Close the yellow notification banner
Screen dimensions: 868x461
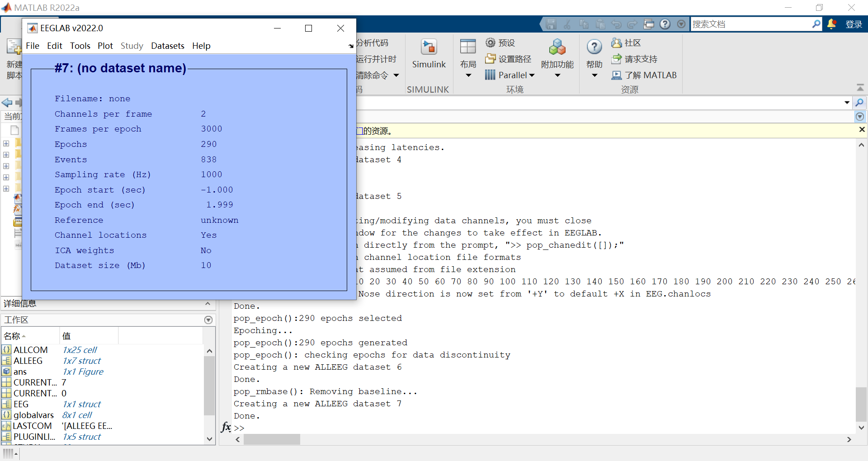[862, 130]
